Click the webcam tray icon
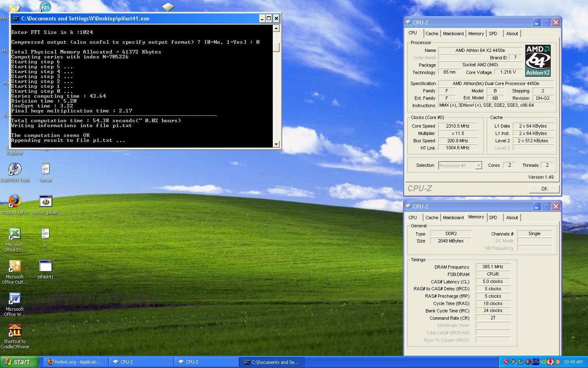This screenshot has height=368, width=588. pyautogui.click(x=513, y=362)
